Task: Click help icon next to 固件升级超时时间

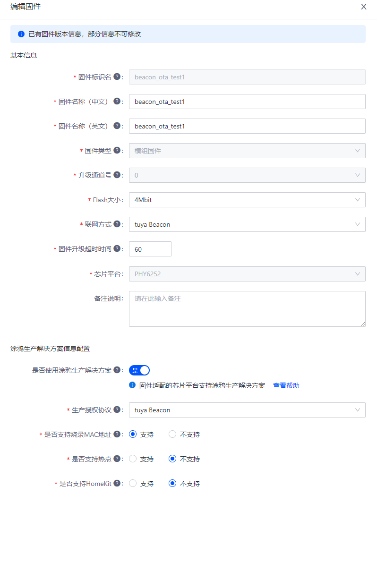Action: coord(117,248)
